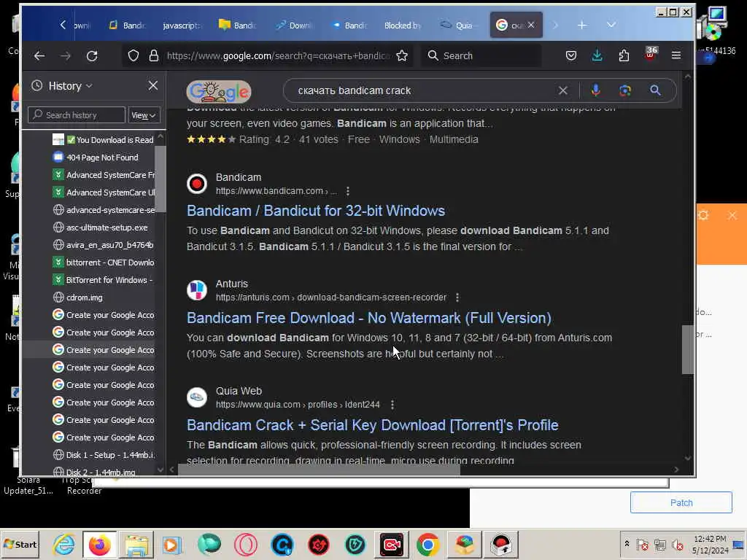Image resolution: width=747 pixels, height=560 pixels.
Task: Open more options for Quia Web result
Action: pos(392,405)
